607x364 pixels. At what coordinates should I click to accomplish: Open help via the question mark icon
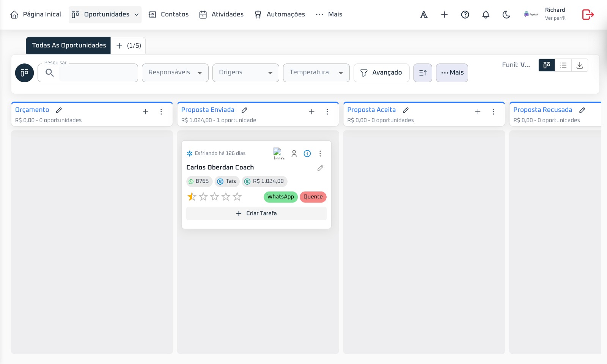coord(465,14)
